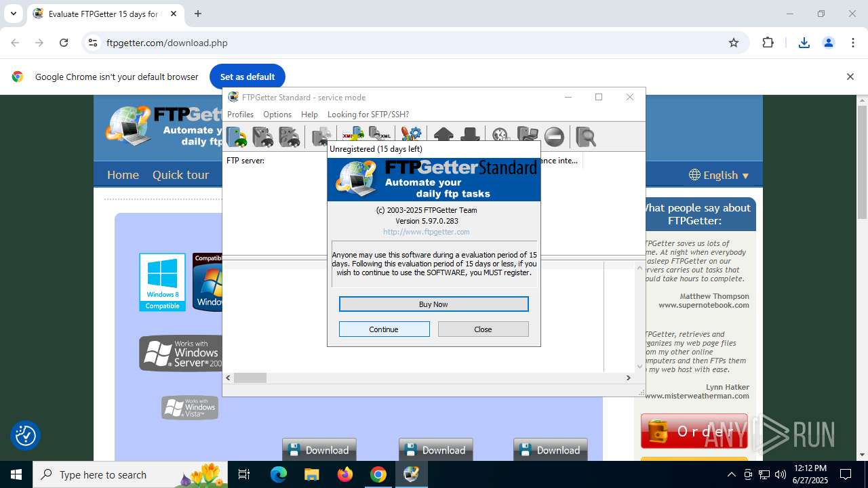Click the import XML toolbar icon

pos(353,133)
